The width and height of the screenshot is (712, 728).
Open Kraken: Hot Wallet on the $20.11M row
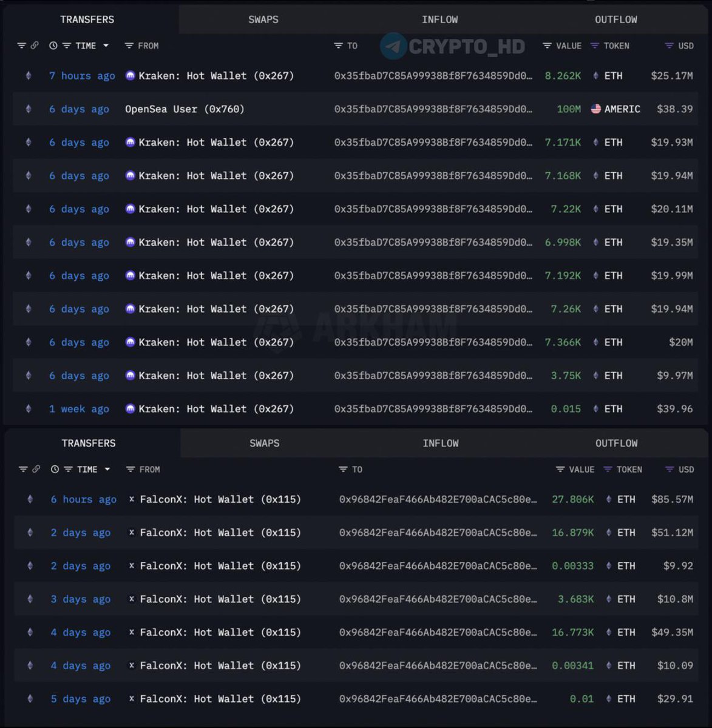coord(216,209)
